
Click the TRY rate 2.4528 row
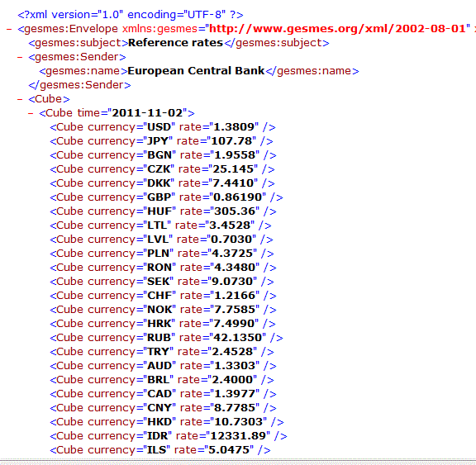point(162,352)
